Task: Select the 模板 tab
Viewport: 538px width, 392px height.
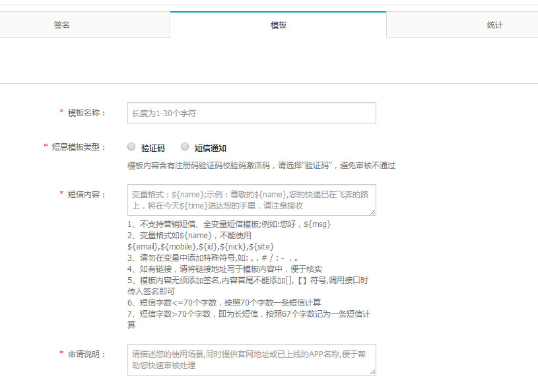Action: (x=278, y=25)
